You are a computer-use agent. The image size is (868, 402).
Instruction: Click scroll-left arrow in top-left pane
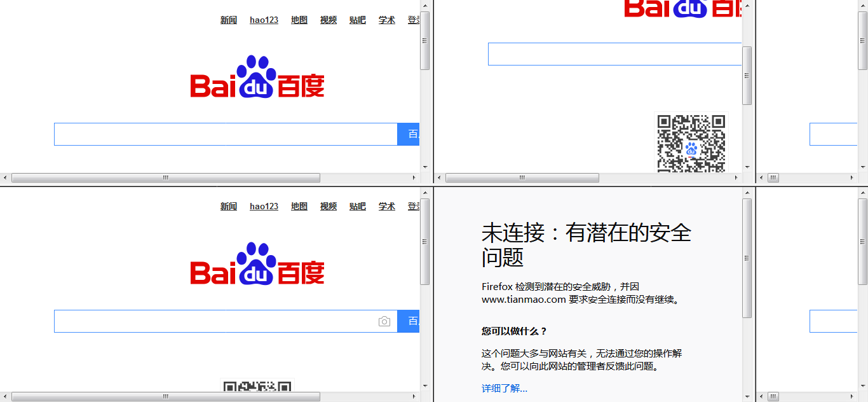point(5,178)
